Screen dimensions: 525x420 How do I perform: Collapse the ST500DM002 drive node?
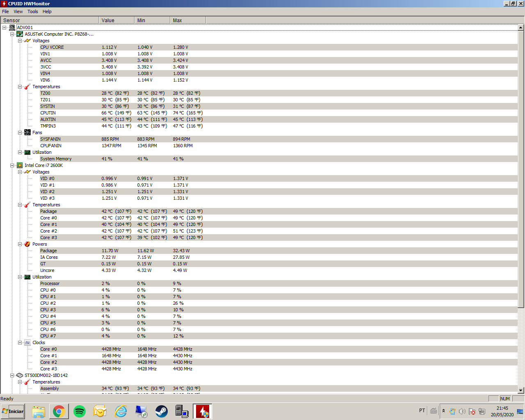[12, 375]
